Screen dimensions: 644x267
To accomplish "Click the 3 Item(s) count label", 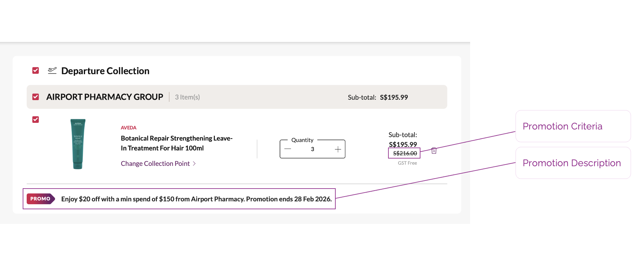I will [x=187, y=97].
